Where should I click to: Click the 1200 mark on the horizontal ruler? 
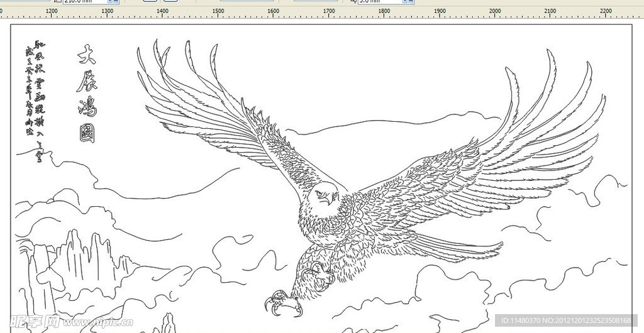coord(52,11)
